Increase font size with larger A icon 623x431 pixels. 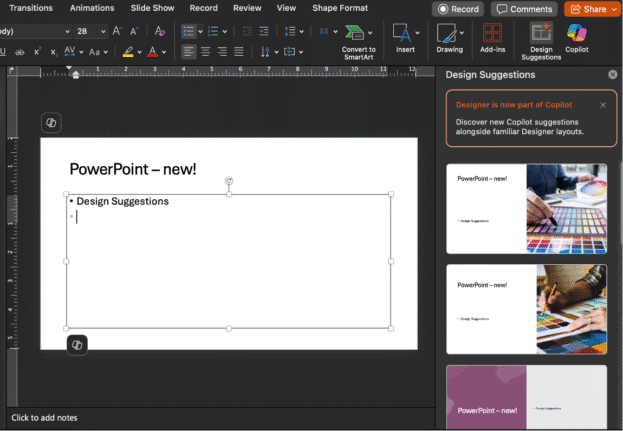(118, 31)
